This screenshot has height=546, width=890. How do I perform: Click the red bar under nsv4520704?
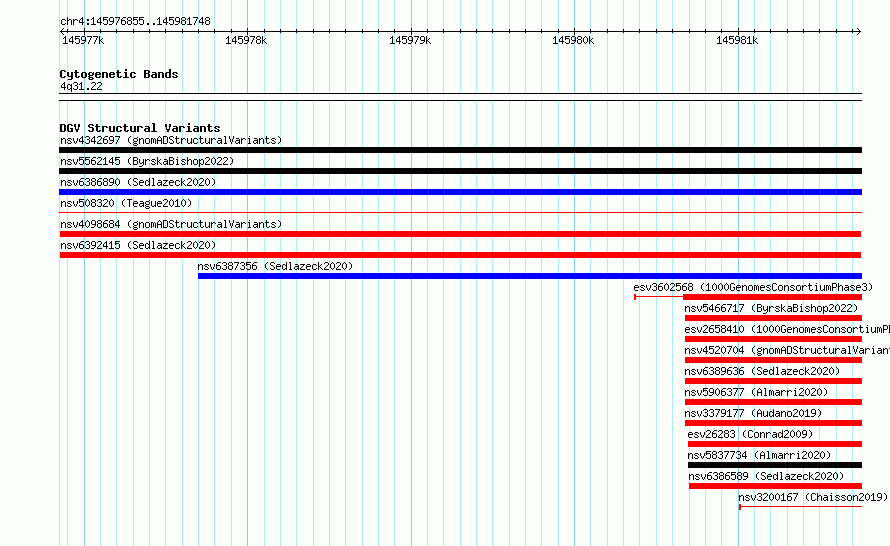[773, 360]
